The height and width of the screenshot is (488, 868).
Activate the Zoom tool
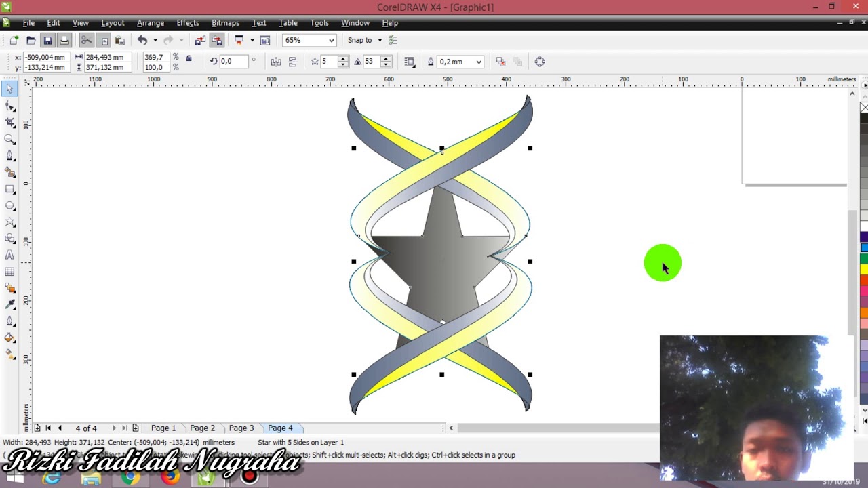(x=9, y=140)
